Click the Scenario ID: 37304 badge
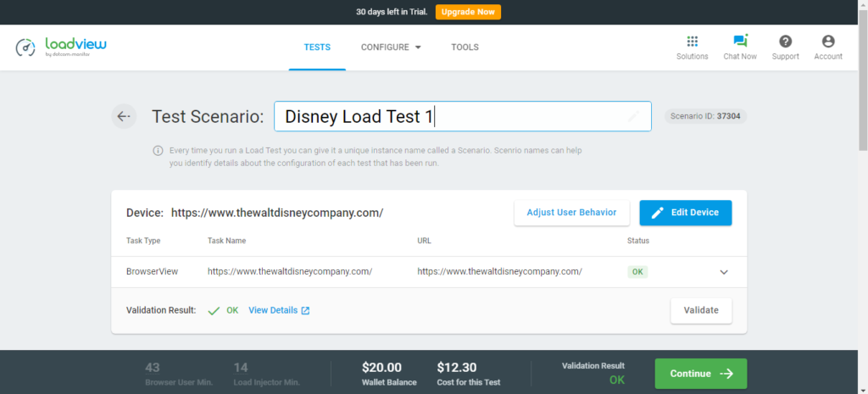The width and height of the screenshot is (868, 394). (705, 116)
